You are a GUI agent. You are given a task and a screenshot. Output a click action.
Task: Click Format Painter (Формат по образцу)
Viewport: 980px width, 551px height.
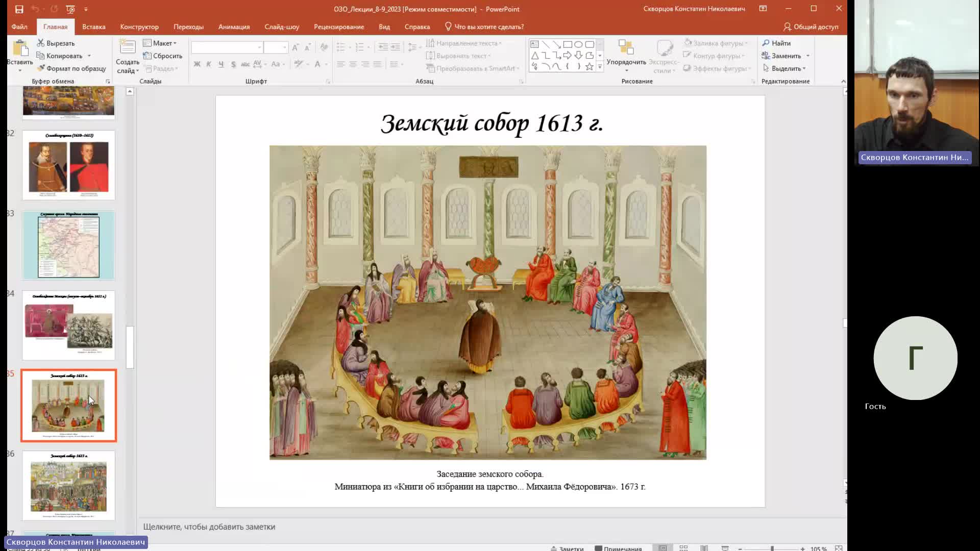[71, 68]
